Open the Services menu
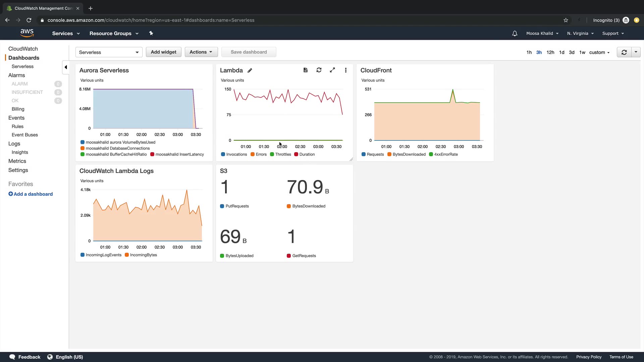Viewport: 644px width, 362px height. click(x=66, y=34)
